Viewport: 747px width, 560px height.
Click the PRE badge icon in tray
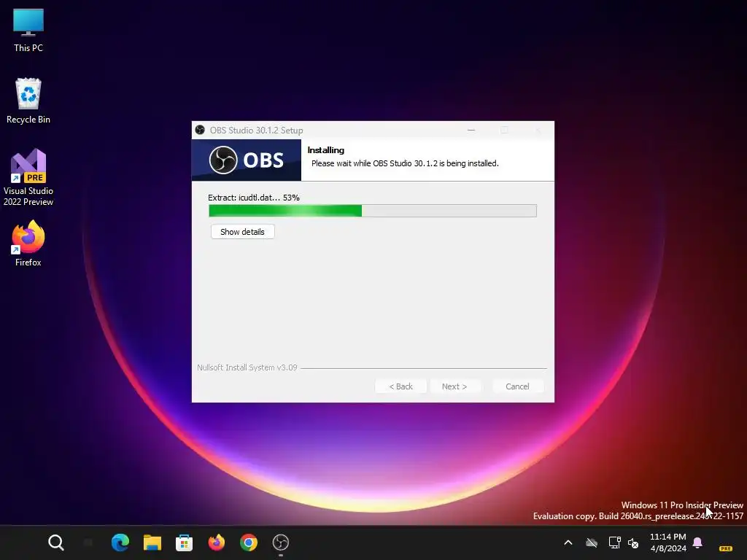pos(726,548)
